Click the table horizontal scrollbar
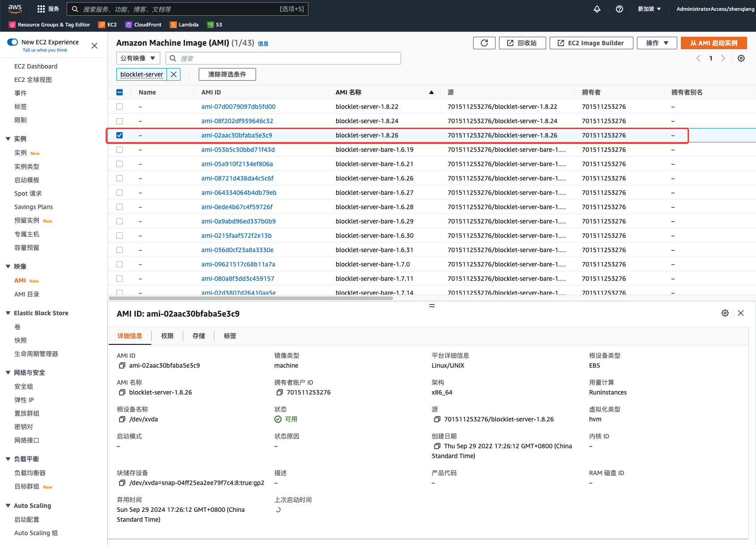Screen dimensions: 756x545 pyautogui.click(x=251, y=298)
